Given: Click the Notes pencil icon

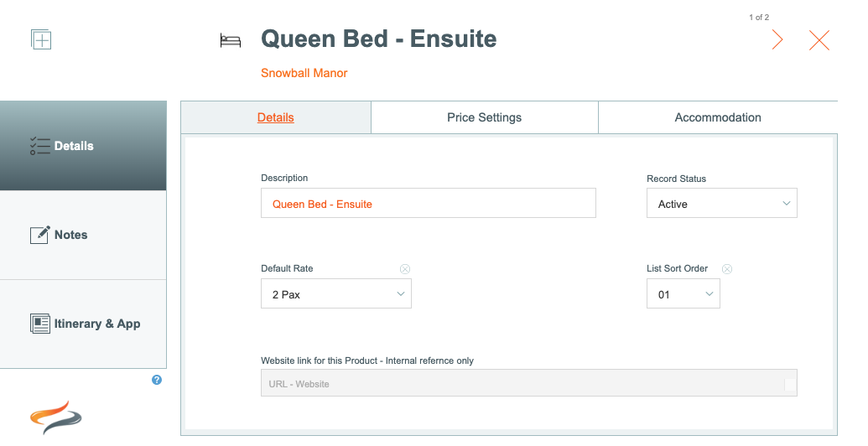Looking at the screenshot, I should click(x=39, y=235).
